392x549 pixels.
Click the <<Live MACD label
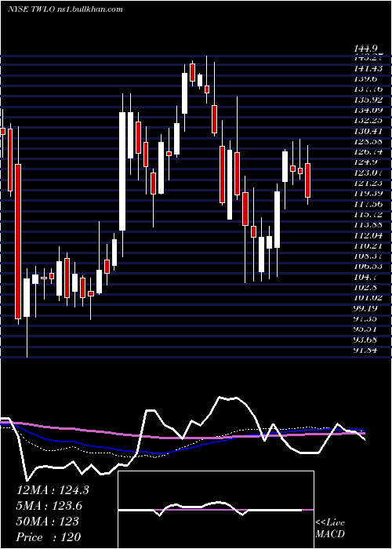[x=330, y=528]
